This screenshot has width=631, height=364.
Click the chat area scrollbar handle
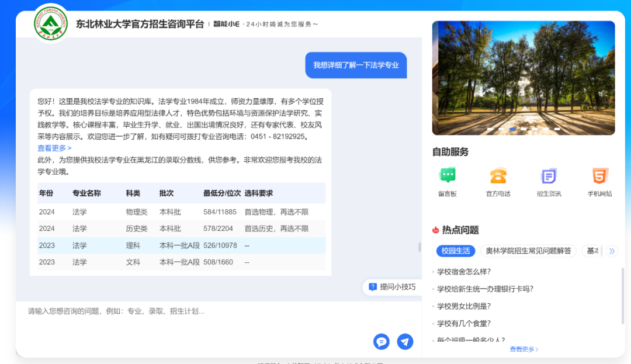click(x=419, y=247)
